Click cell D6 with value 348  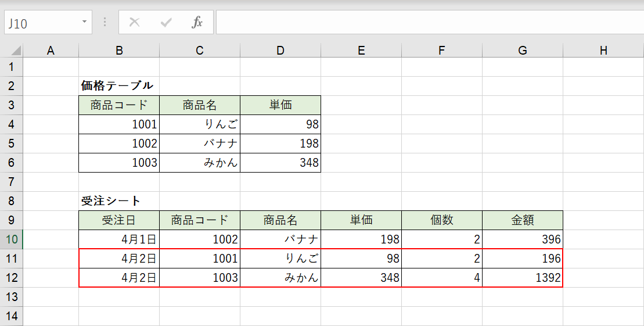coord(280,162)
